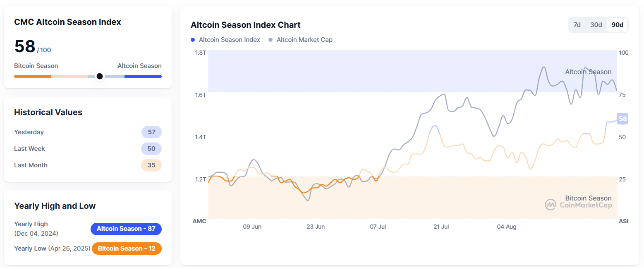Toggle the Altcoin Market Cap legend dot
Screen dimensions: 644x268
[x=271, y=40]
